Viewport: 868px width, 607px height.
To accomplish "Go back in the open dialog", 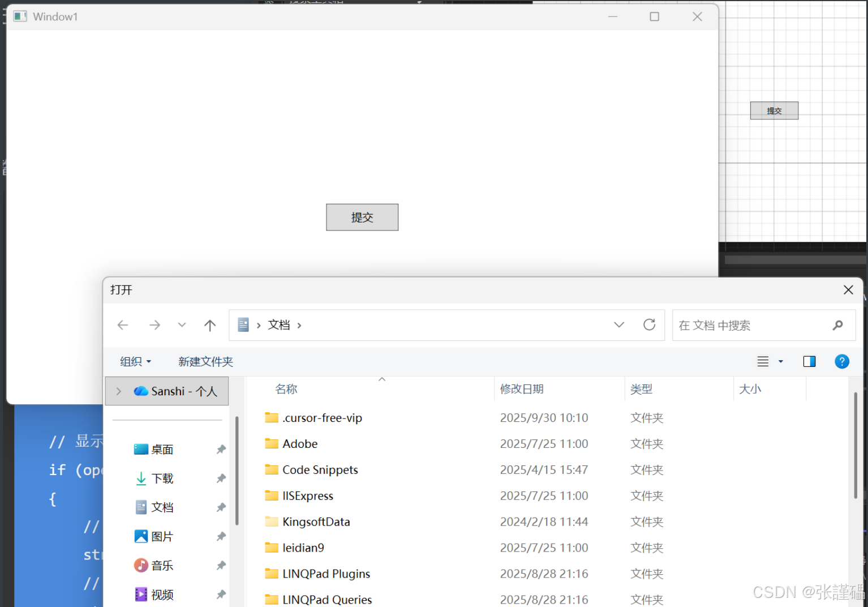I will [x=123, y=325].
